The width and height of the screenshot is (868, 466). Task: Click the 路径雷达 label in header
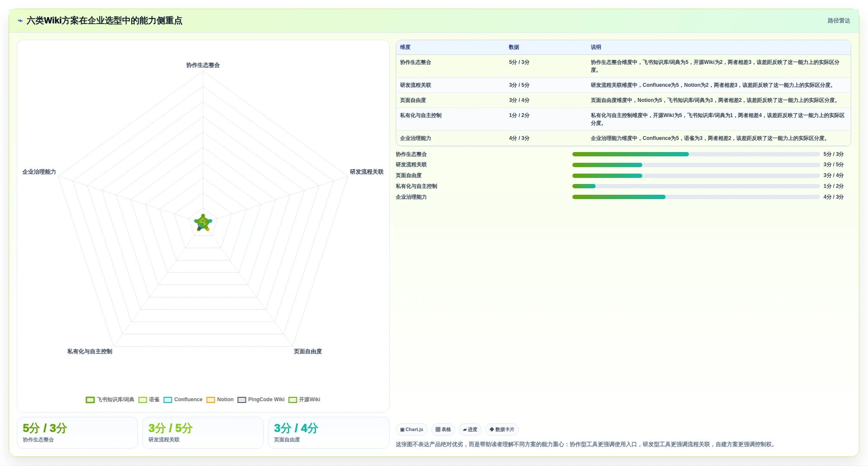pos(839,21)
